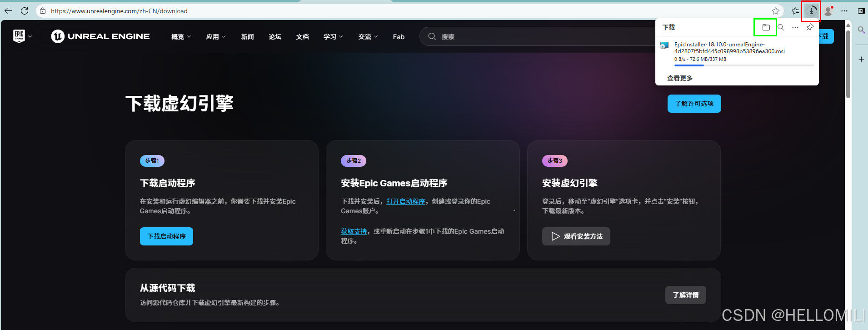Search downloads with the magnifier icon
Image resolution: width=868 pixels, height=330 pixels.
[x=781, y=27]
